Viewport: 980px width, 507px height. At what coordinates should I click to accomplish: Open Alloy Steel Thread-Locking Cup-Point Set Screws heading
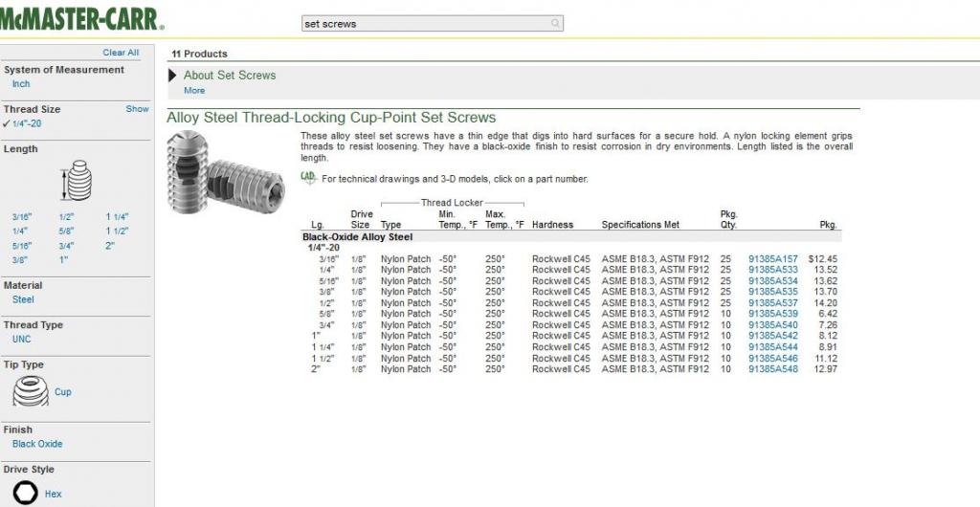(331, 118)
